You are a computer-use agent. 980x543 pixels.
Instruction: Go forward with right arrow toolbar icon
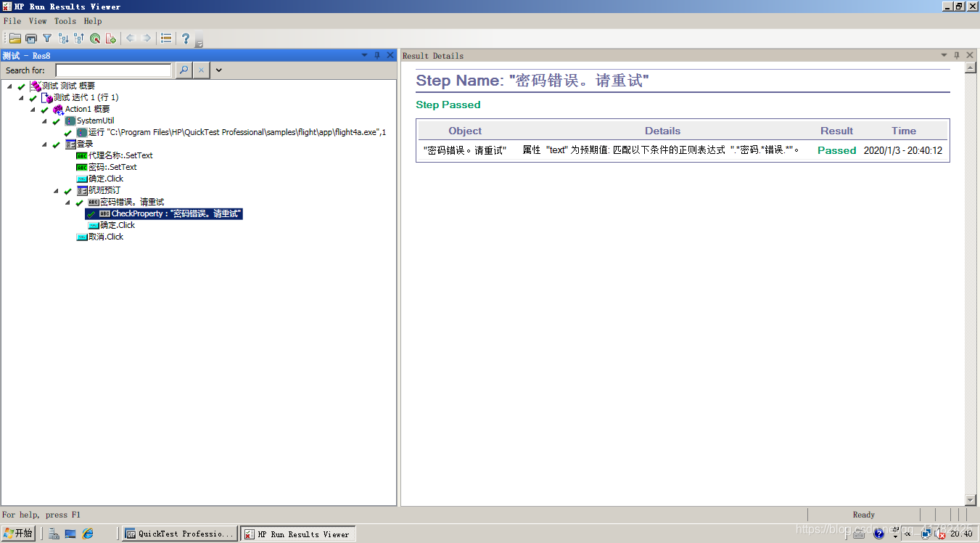coord(147,38)
